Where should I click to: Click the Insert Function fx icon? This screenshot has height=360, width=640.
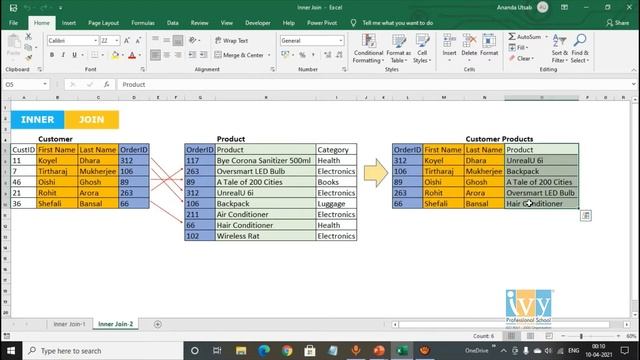click(x=107, y=84)
